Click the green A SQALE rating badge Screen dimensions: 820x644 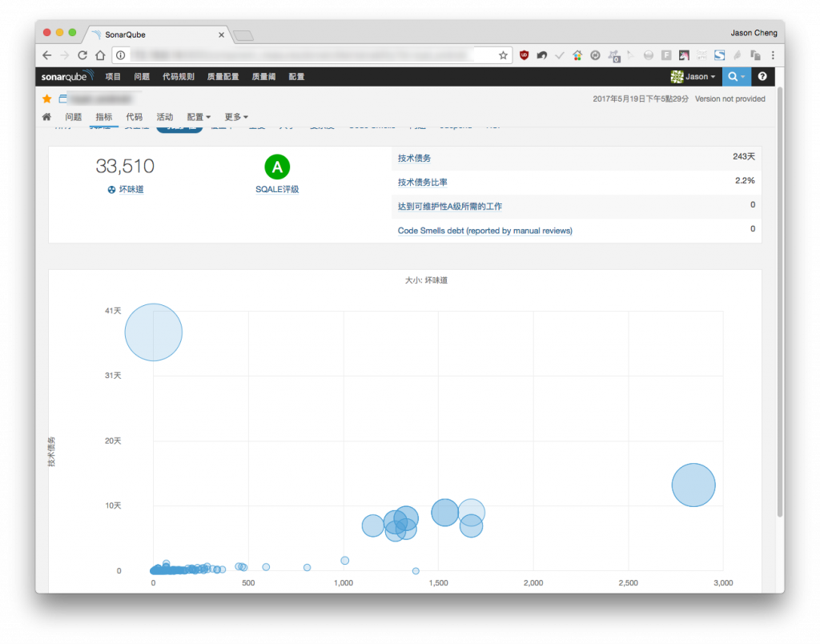tap(277, 167)
